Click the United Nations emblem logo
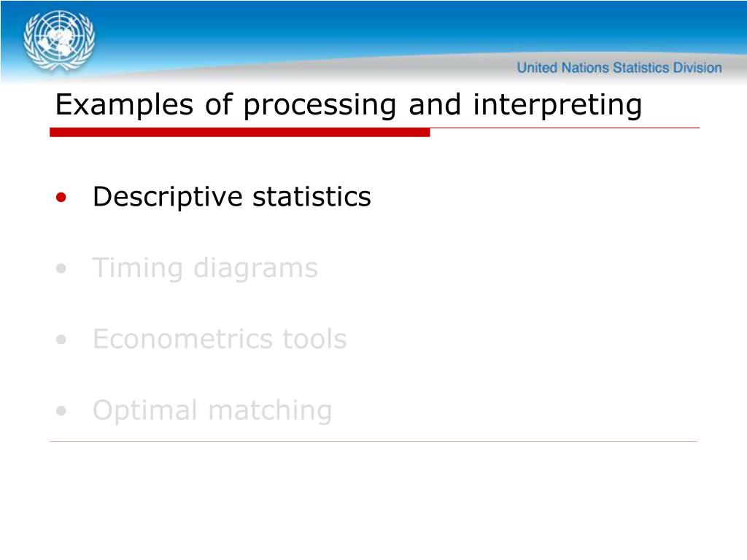The width and height of the screenshot is (747, 560). (59, 41)
